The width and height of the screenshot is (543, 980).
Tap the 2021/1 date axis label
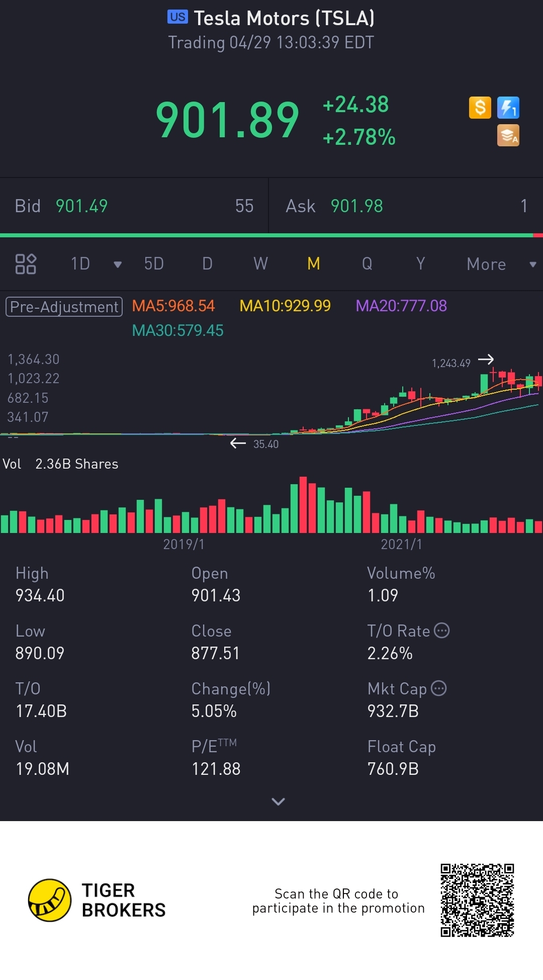(x=401, y=544)
